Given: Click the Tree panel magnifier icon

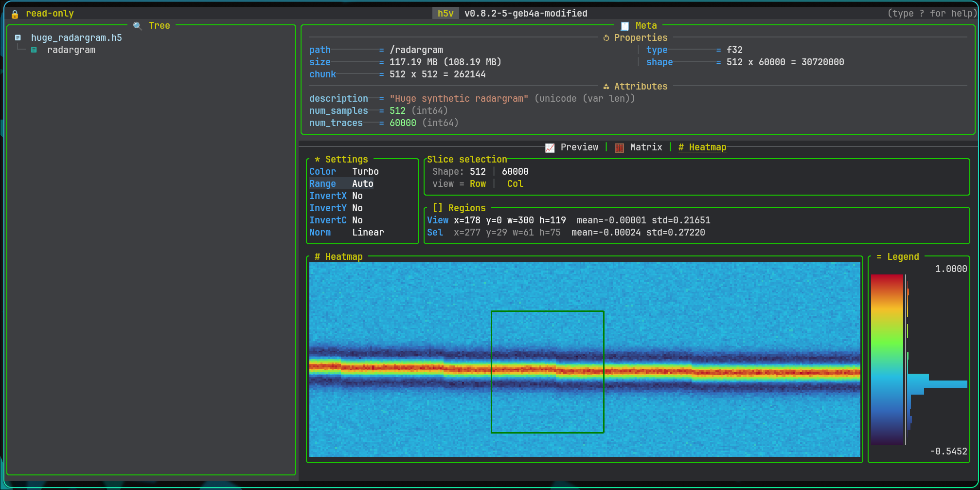Looking at the screenshot, I should click(x=138, y=26).
